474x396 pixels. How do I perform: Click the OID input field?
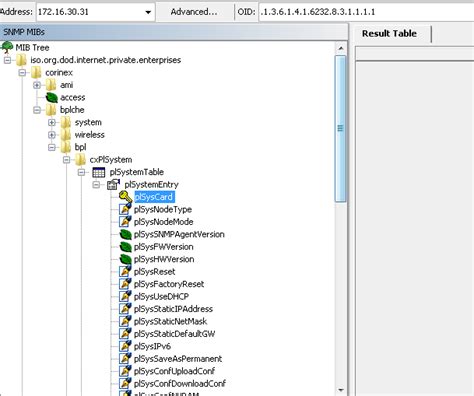(366, 12)
